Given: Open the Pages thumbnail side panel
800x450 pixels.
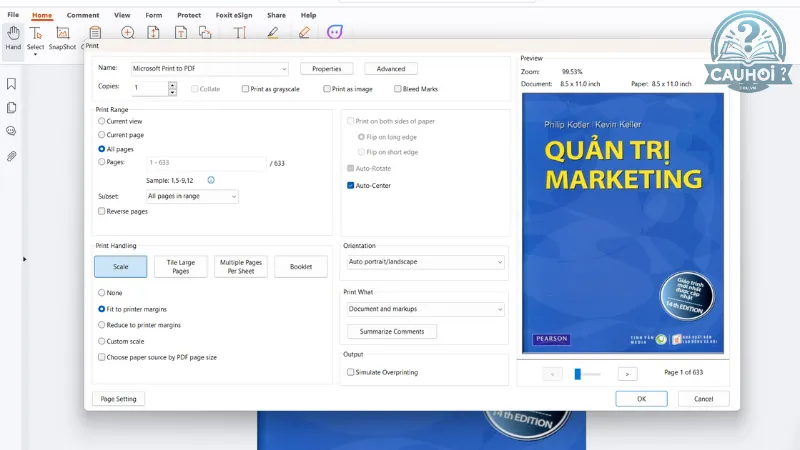Looking at the screenshot, I should click(x=11, y=108).
